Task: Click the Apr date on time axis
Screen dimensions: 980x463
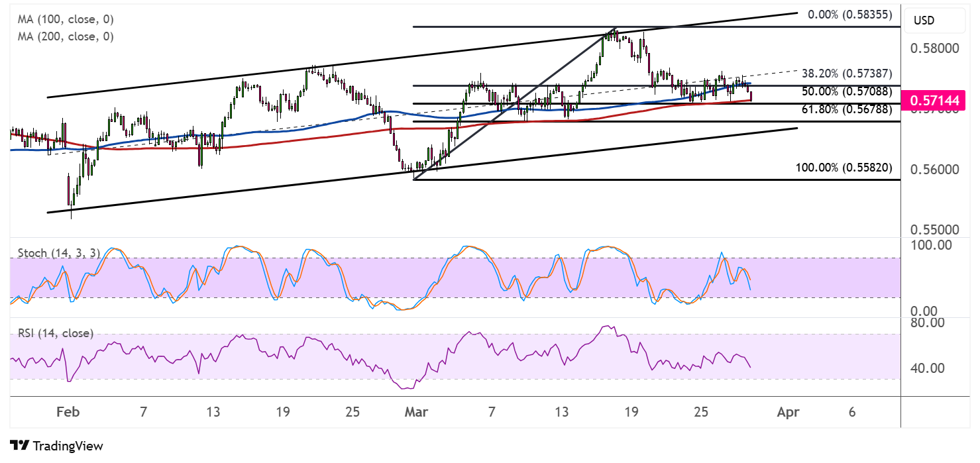Action: [x=788, y=412]
